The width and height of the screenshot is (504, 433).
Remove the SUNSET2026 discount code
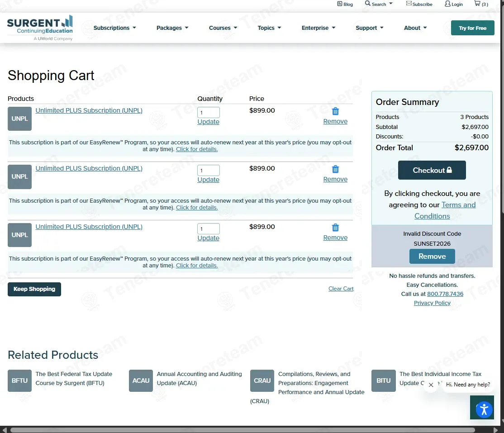point(432,256)
